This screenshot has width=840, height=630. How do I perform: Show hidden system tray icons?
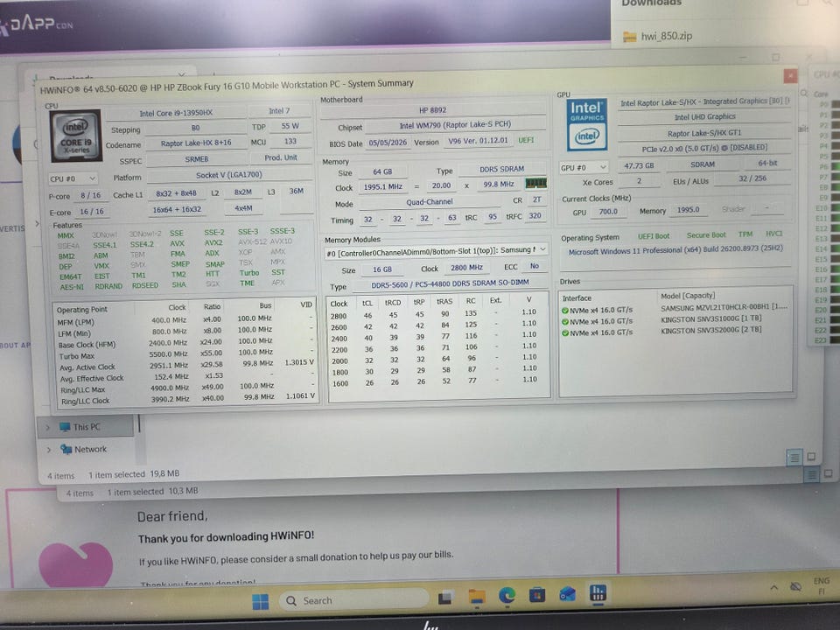[774, 588]
